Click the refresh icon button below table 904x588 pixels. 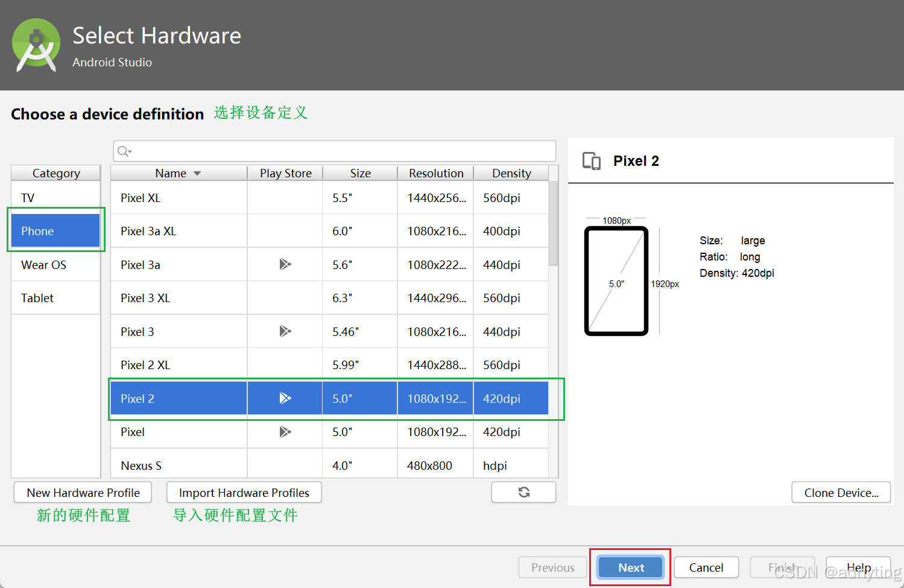point(523,492)
